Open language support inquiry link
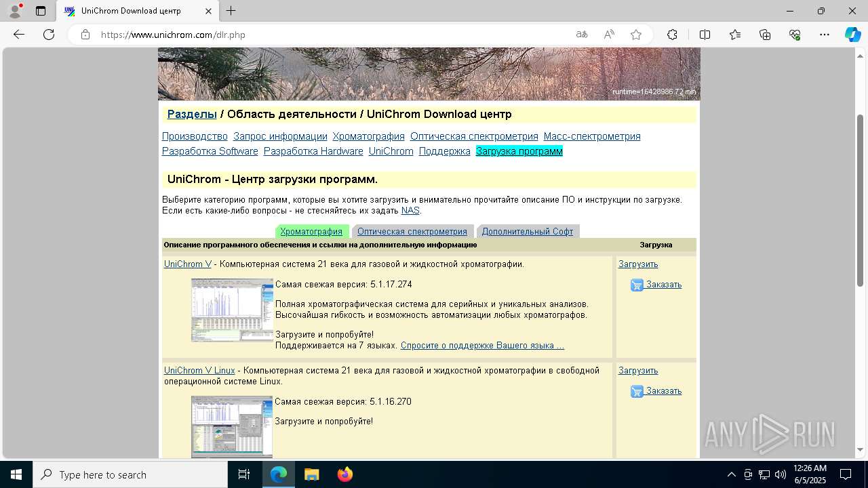This screenshot has height=488, width=868. (x=482, y=345)
